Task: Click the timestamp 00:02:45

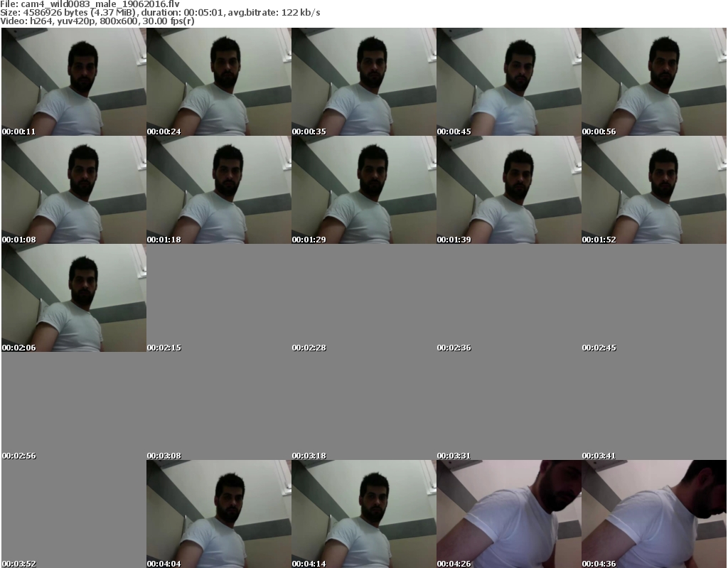Action: 599,348
